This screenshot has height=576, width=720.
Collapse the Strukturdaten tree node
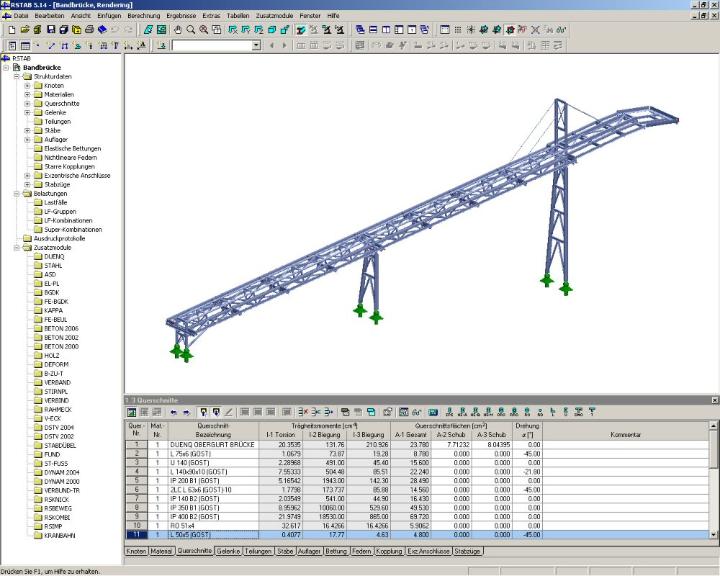tap(17, 77)
